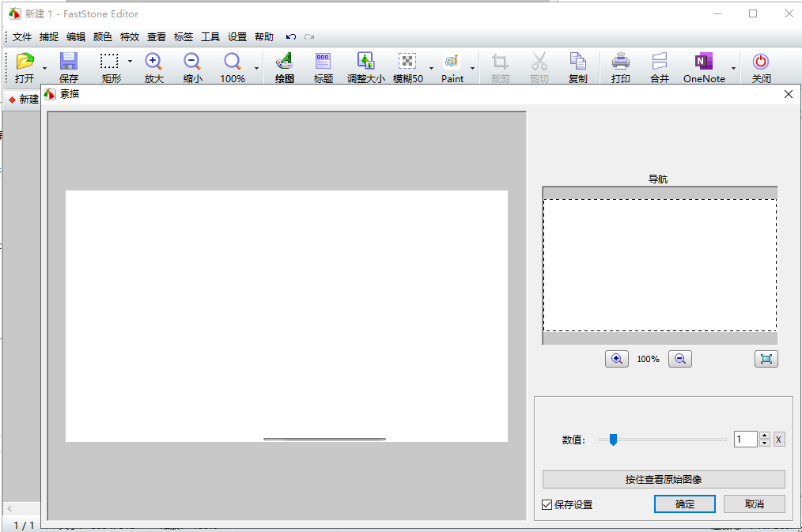Click the redo arrow in menu bar
Viewport: 802px width, 532px height.
point(309,37)
